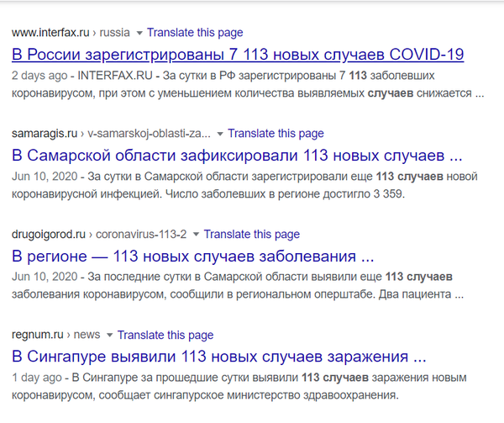504x423 pixels.
Task: Click snippet line 'коронавирусом, сообщает сингапурское министерство здравоохранения.'
Action: tap(205, 395)
